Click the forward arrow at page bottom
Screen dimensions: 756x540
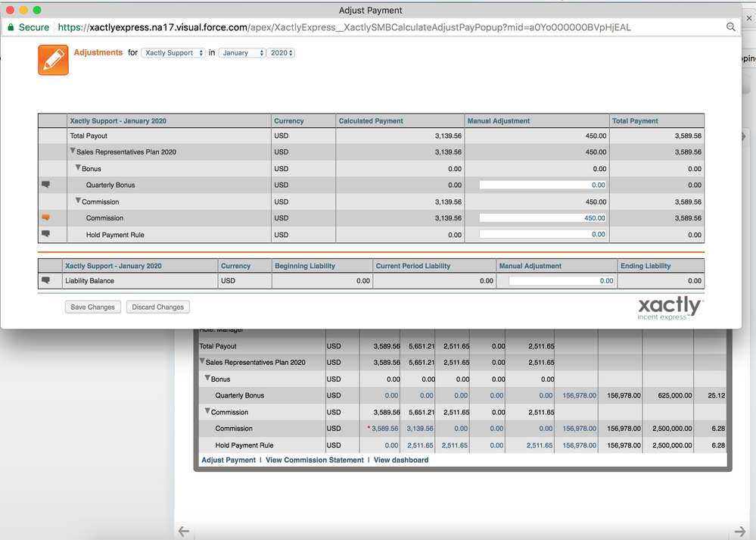739,532
